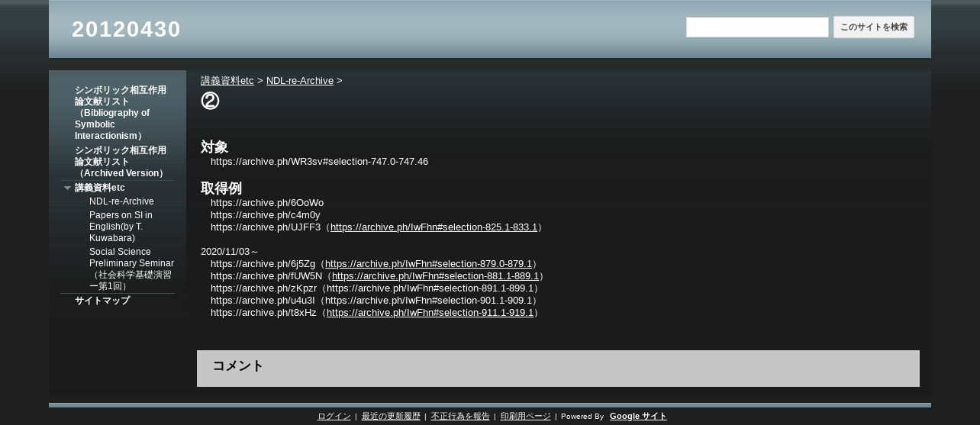The image size is (980, 425).
Task: Open 印刷用ページ footer link
Action: [525, 417]
